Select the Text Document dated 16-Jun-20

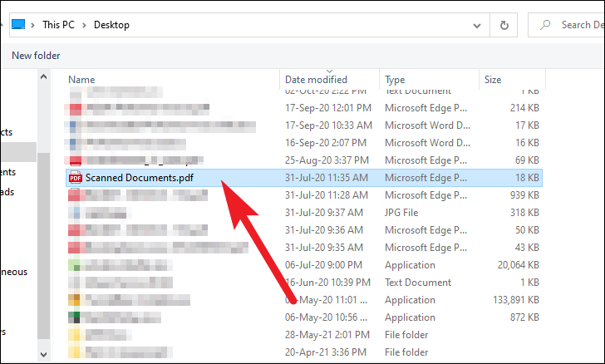click(304, 283)
